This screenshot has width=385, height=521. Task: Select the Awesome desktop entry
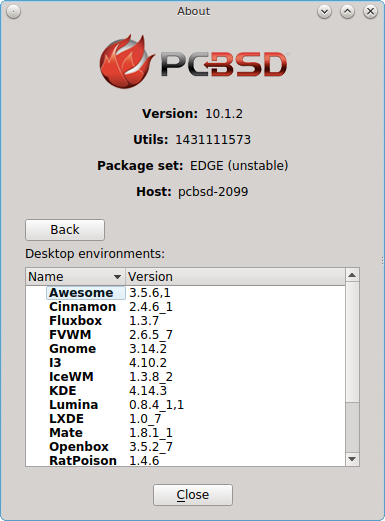(185, 293)
